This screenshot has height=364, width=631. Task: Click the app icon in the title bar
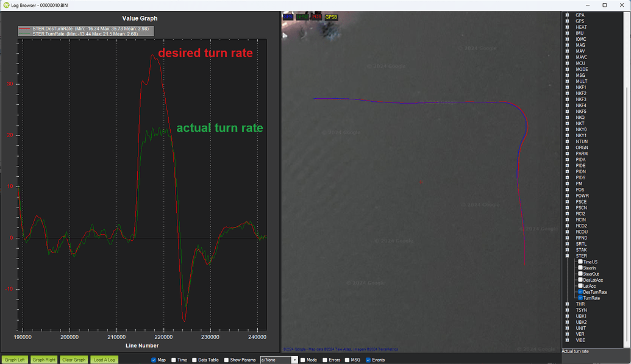pos(5,4)
